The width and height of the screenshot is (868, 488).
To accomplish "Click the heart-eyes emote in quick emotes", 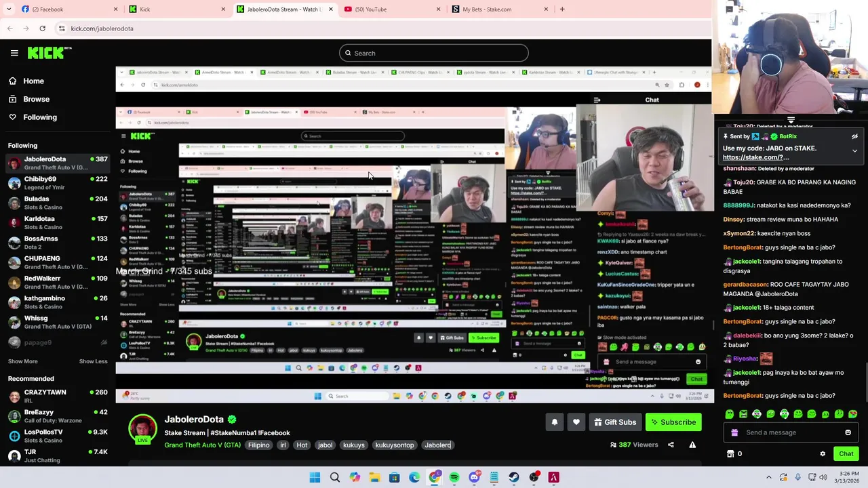I will 853,414.
